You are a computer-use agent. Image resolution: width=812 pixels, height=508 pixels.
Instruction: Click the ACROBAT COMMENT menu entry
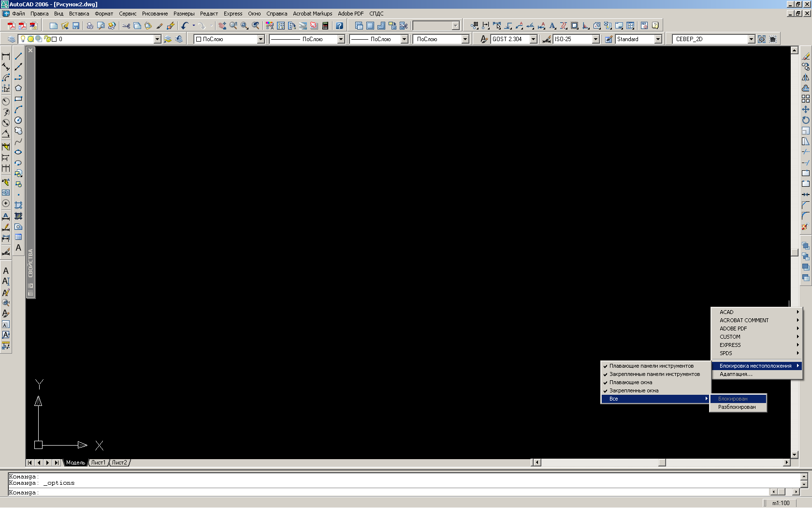pyautogui.click(x=757, y=320)
